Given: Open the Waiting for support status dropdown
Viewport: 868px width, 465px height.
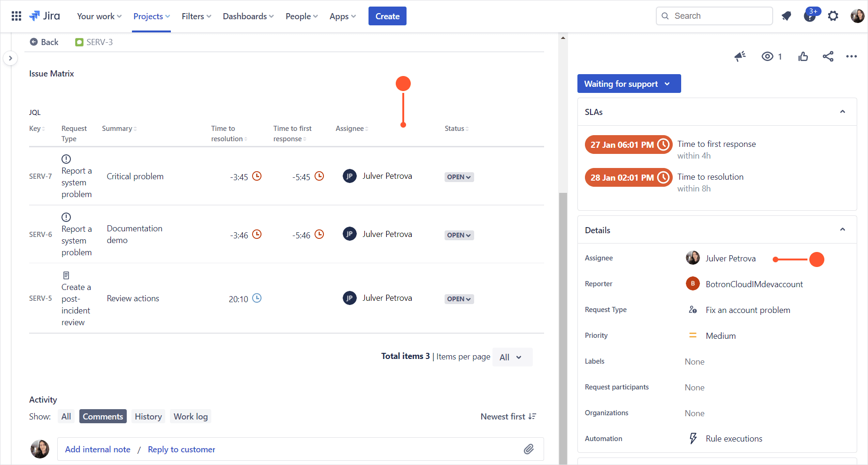Looking at the screenshot, I should pos(629,84).
